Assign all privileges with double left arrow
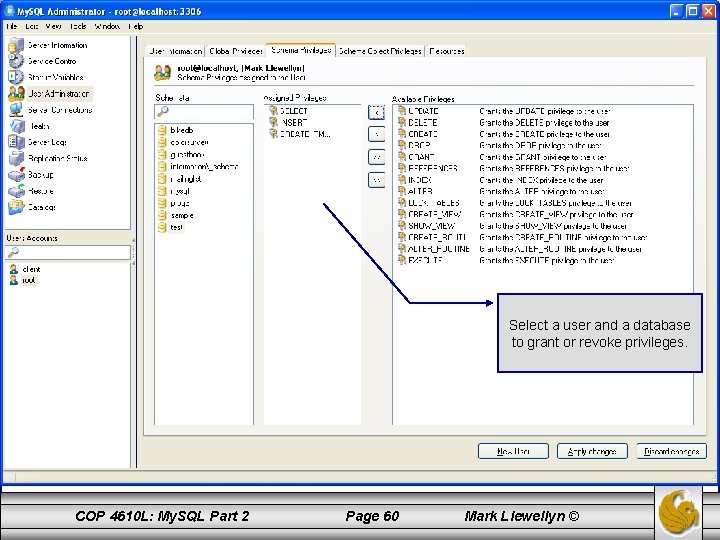Screen dimensions: 720x540 (x=377, y=157)
